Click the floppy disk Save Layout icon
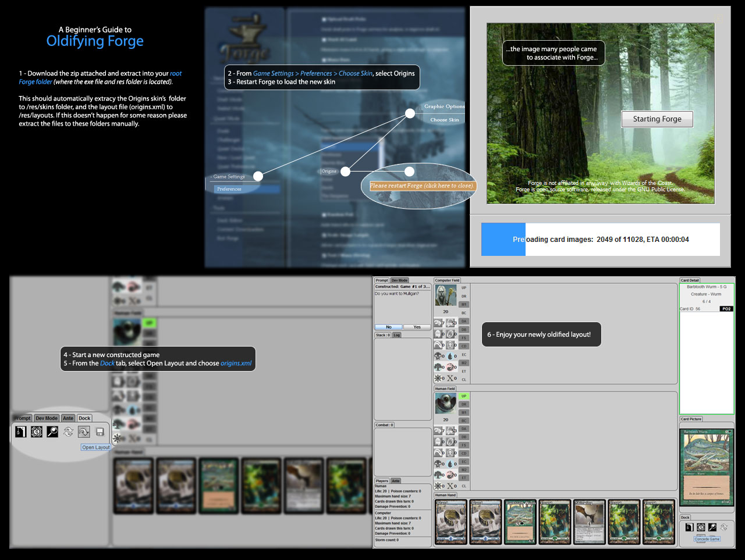 click(x=100, y=431)
